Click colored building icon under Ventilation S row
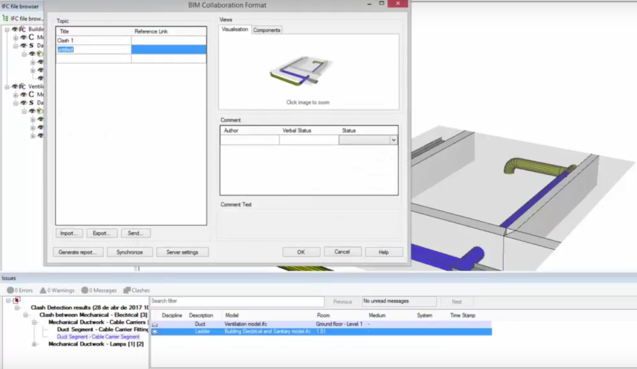Screen dimensions: 637x369 pyautogui.click(x=40, y=111)
